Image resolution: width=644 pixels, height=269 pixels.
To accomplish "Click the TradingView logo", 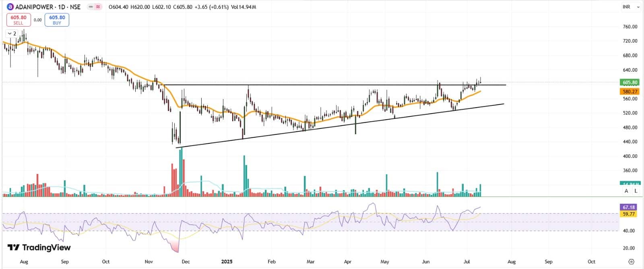I will click(39, 247).
